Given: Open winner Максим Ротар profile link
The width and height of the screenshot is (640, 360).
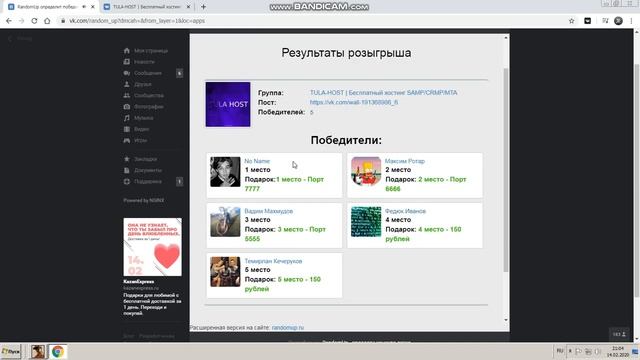Looking at the screenshot, I should tap(404, 161).
